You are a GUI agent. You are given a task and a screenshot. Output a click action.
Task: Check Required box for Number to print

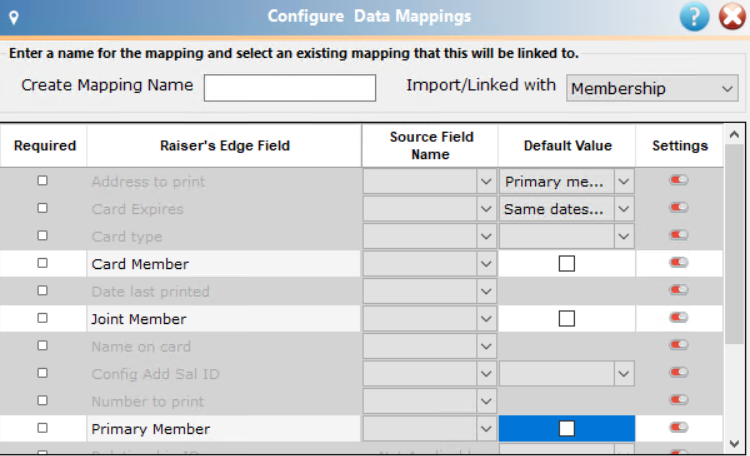click(x=43, y=400)
